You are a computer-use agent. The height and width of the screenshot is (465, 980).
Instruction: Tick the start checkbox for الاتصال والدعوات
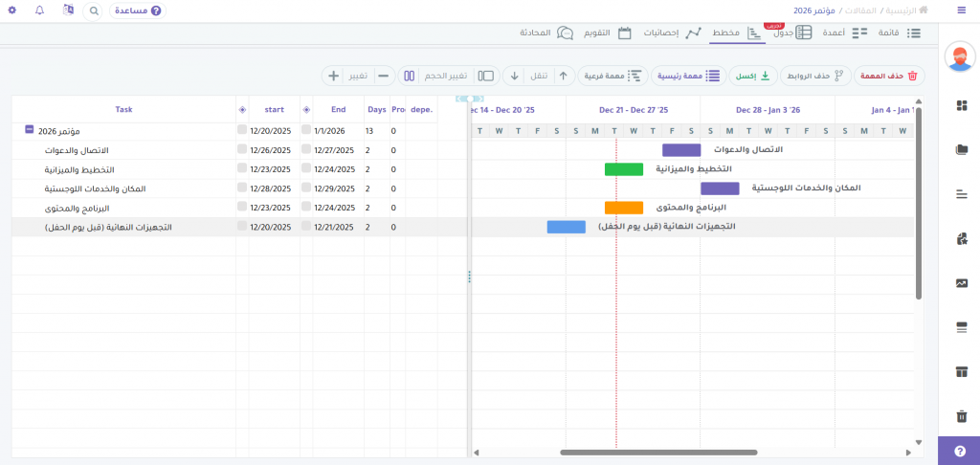click(242, 150)
